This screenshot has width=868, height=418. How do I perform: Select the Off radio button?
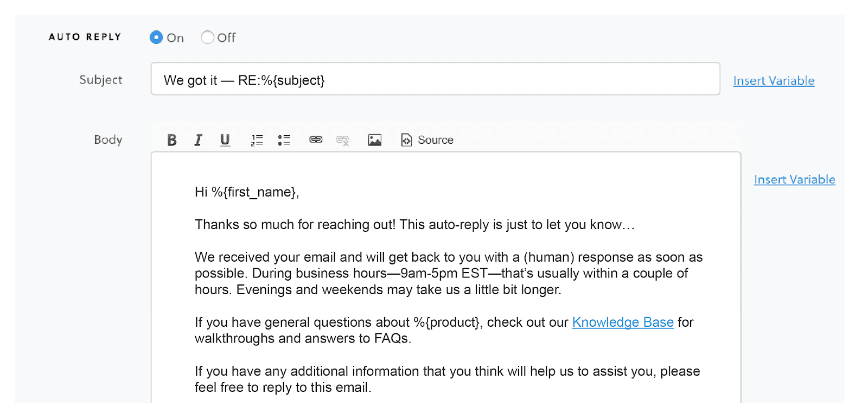tap(207, 37)
